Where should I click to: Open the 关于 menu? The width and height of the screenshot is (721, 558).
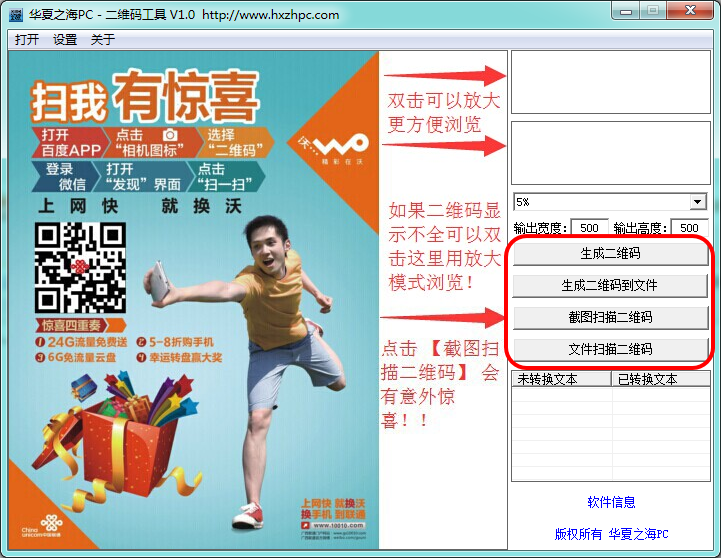[103, 40]
